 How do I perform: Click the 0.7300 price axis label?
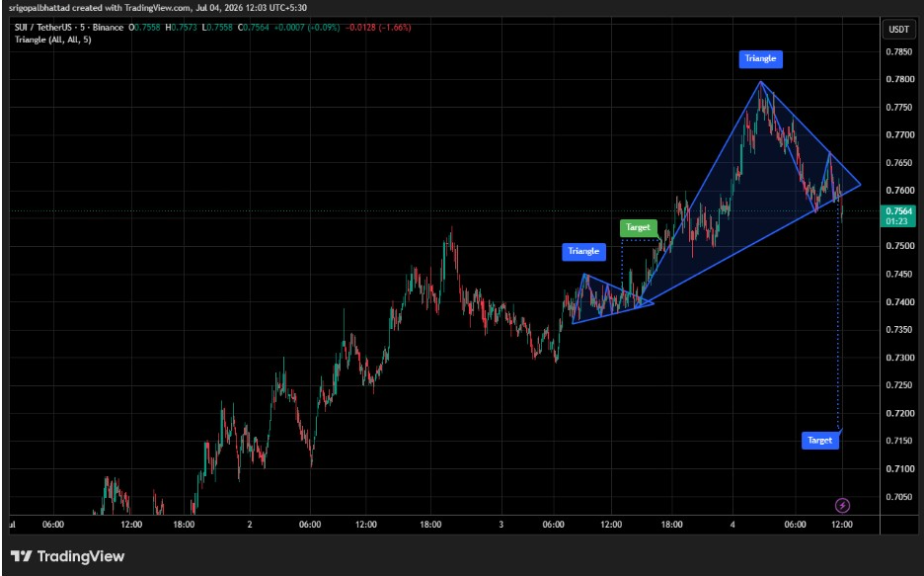900,358
